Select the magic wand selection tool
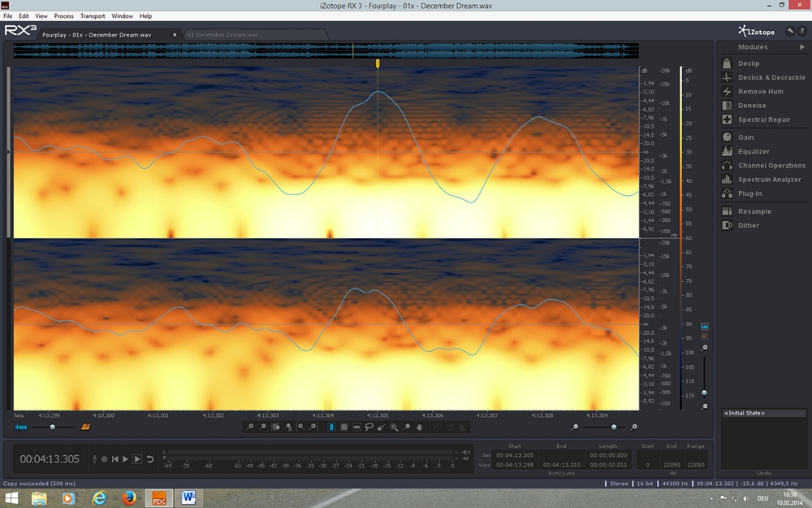Screen dimensions: 812x508 [394, 428]
